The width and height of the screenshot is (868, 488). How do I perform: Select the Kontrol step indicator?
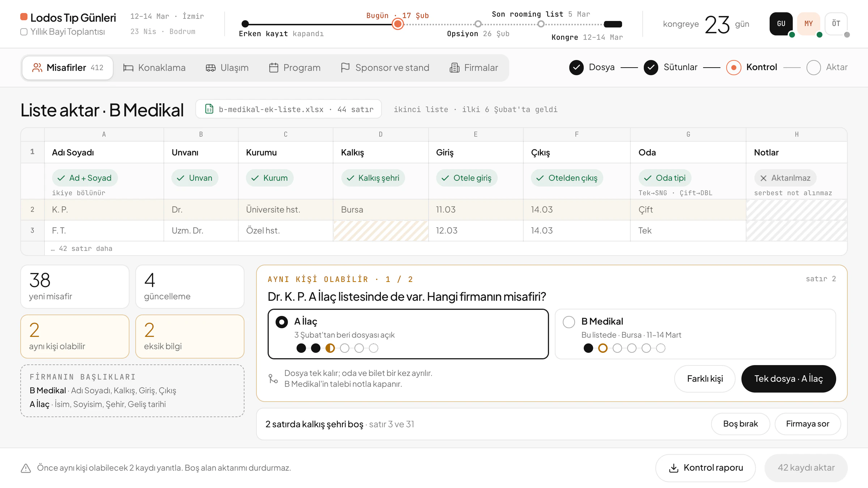733,68
